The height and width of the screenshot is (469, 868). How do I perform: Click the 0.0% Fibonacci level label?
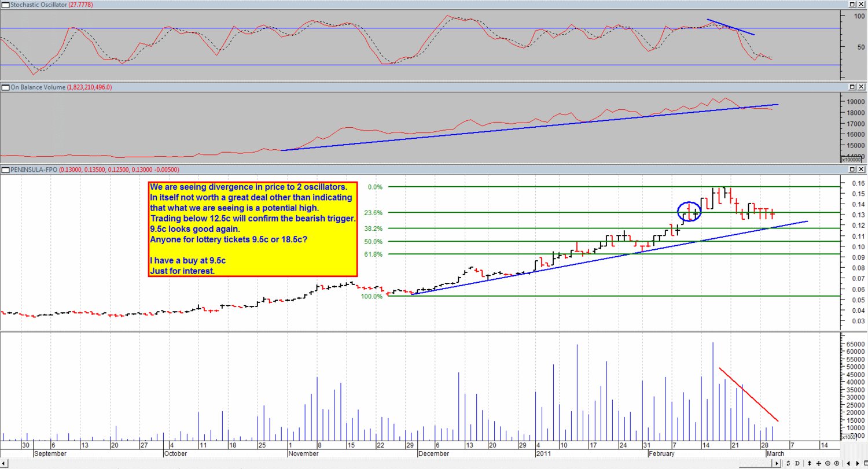[x=376, y=187]
